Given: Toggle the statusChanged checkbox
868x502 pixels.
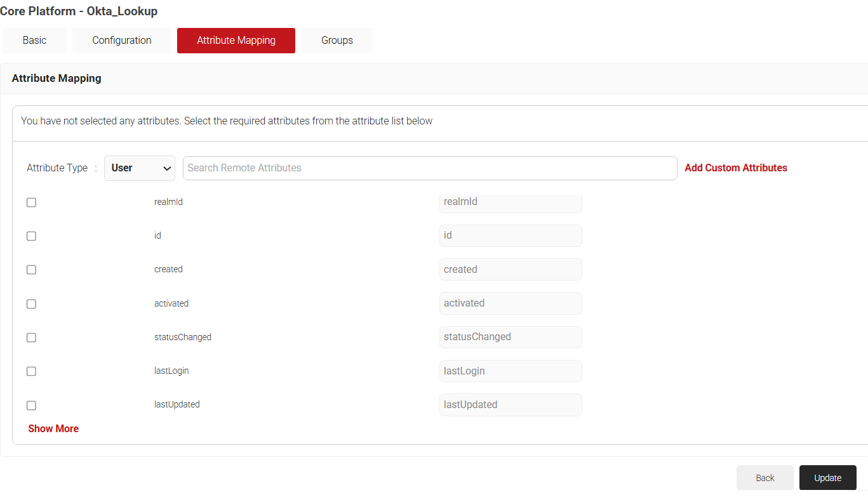Looking at the screenshot, I should 31,338.
